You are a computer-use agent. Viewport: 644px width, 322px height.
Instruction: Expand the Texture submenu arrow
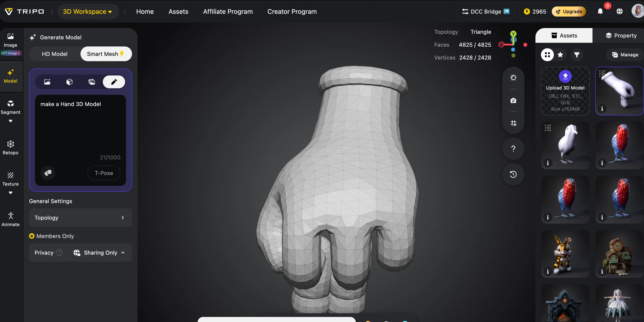[11, 193]
